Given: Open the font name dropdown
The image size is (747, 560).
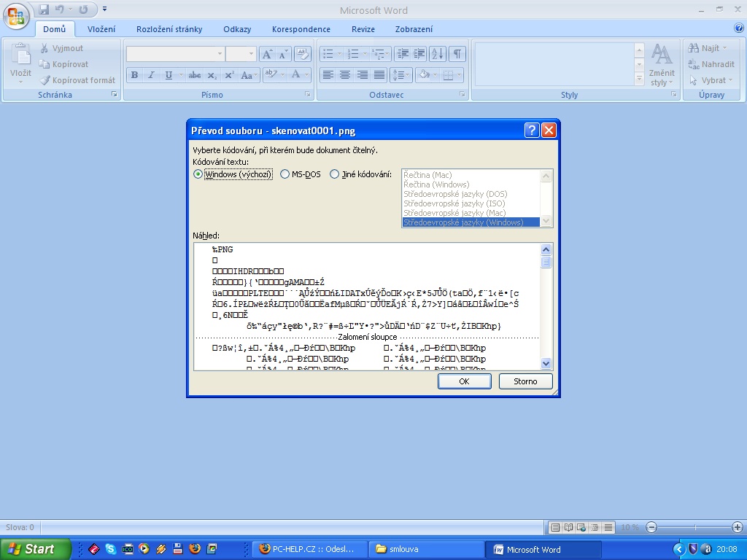Looking at the screenshot, I should coord(220,54).
